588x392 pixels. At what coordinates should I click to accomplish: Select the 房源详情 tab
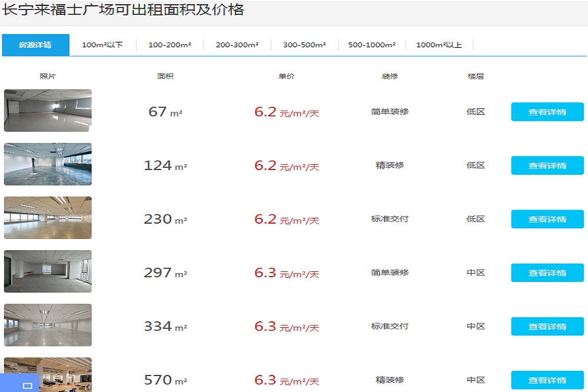click(35, 45)
